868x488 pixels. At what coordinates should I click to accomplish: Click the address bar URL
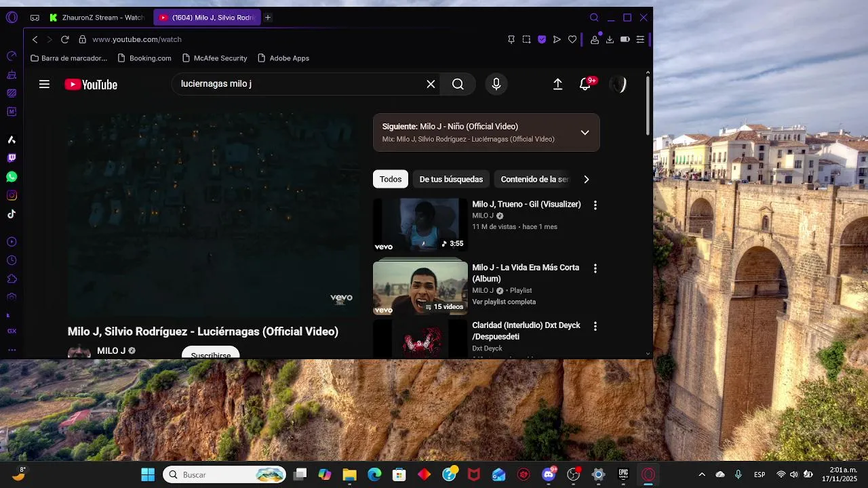(137, 39)
